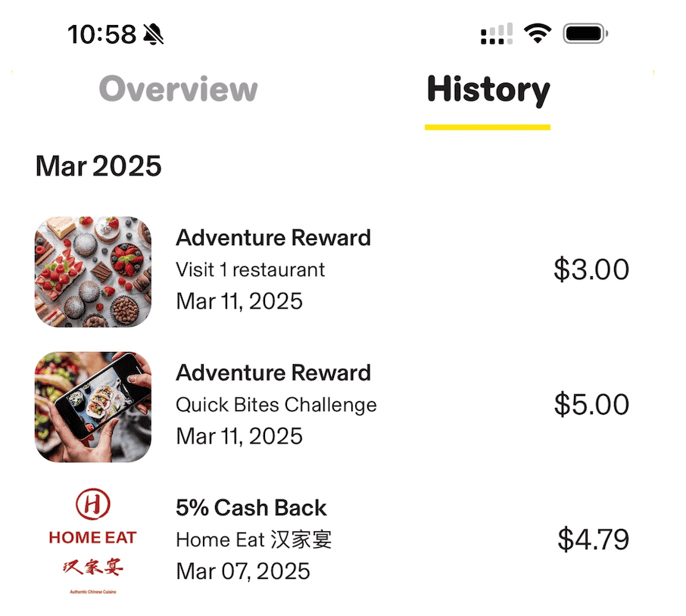This screenshot has width=686, height=616.
Task: Tap the $4.79 cash back amount
Action: (594, 540)
